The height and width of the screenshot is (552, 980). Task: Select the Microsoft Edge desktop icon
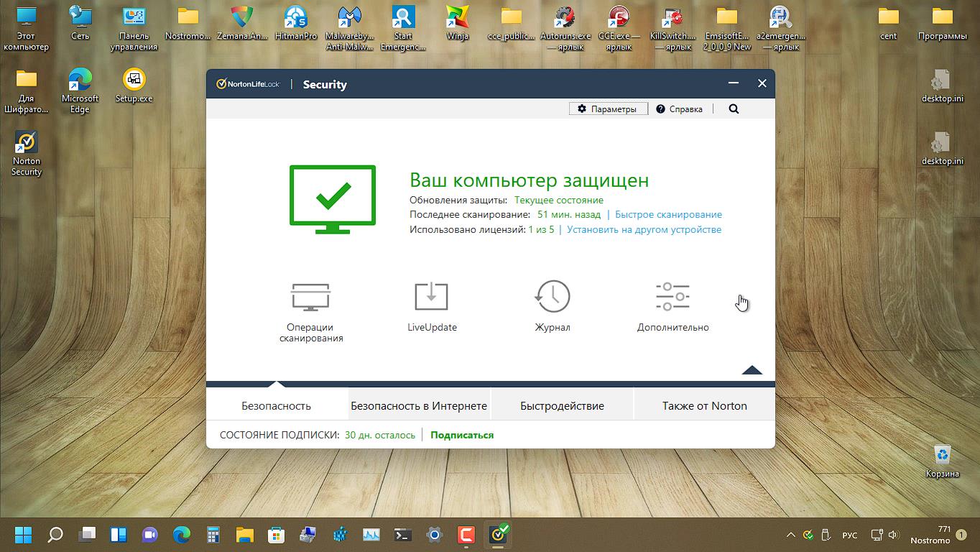pos(80,91)
